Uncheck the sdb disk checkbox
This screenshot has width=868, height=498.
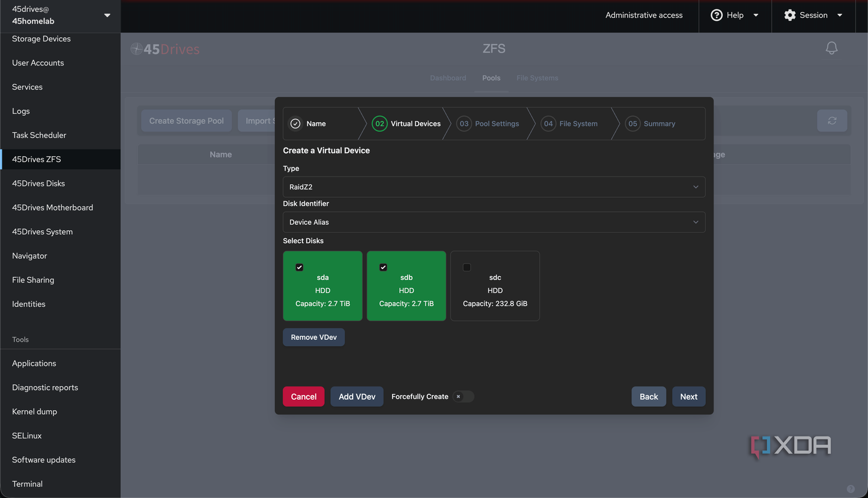click(x=383, y=267)
